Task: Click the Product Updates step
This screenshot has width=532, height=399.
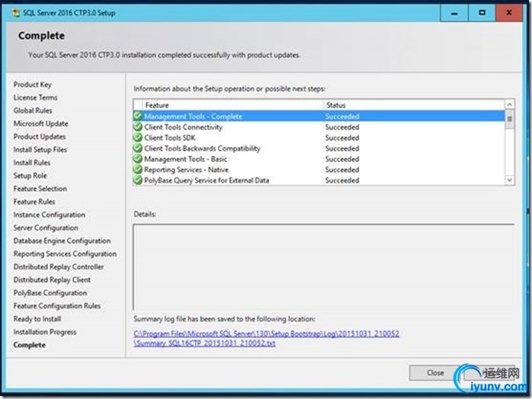Action: point(40,136)
